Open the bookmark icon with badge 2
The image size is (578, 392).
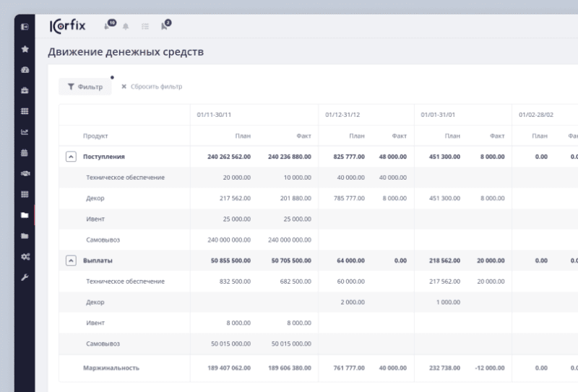click(x=165, y=26)
